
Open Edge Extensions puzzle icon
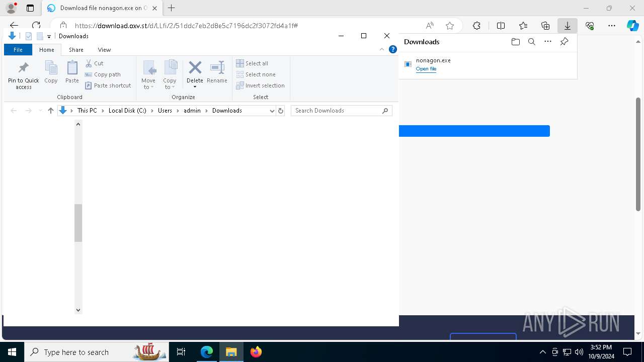(476, 26)
